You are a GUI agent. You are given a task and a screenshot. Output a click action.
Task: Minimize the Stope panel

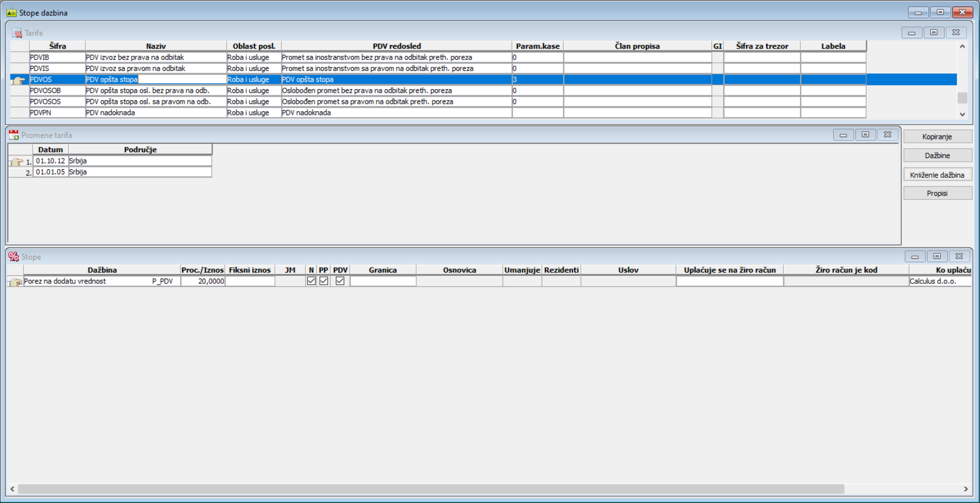[915, 256]
